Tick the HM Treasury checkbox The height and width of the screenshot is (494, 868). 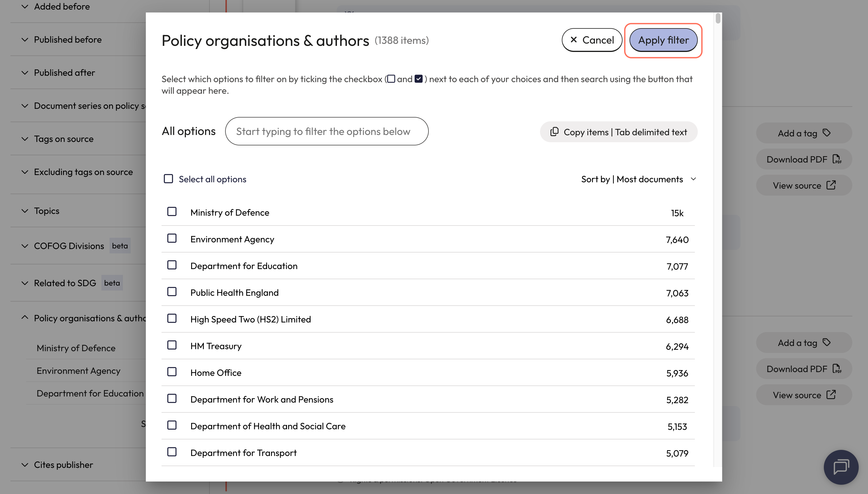coord(172,345)
